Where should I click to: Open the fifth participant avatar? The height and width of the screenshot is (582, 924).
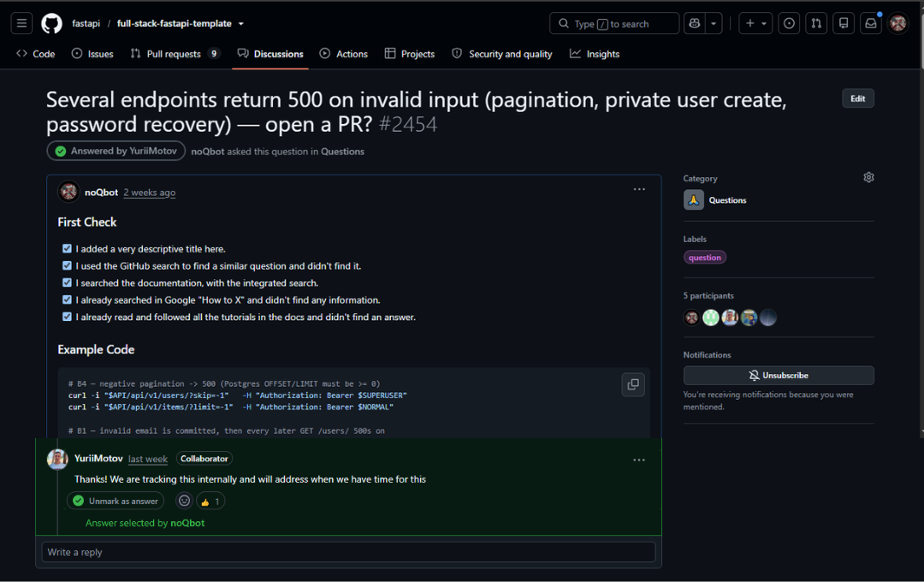[x=767, y=318]
